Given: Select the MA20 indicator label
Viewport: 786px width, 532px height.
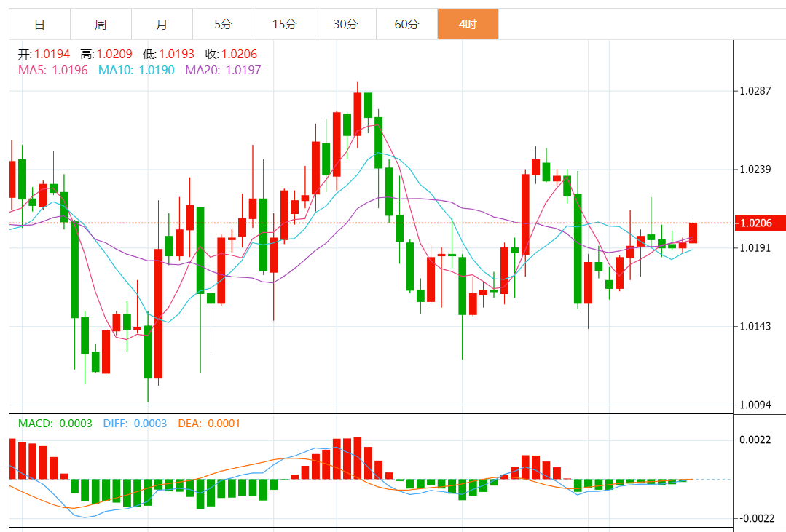Looking at the screenshot, I should (223, 70).
